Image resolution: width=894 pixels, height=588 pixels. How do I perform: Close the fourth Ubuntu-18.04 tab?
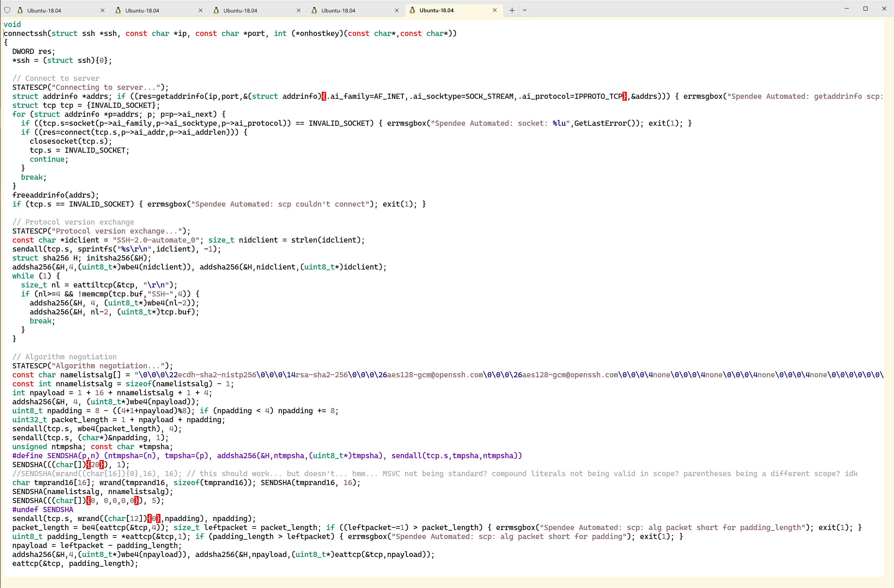point(397,11)
